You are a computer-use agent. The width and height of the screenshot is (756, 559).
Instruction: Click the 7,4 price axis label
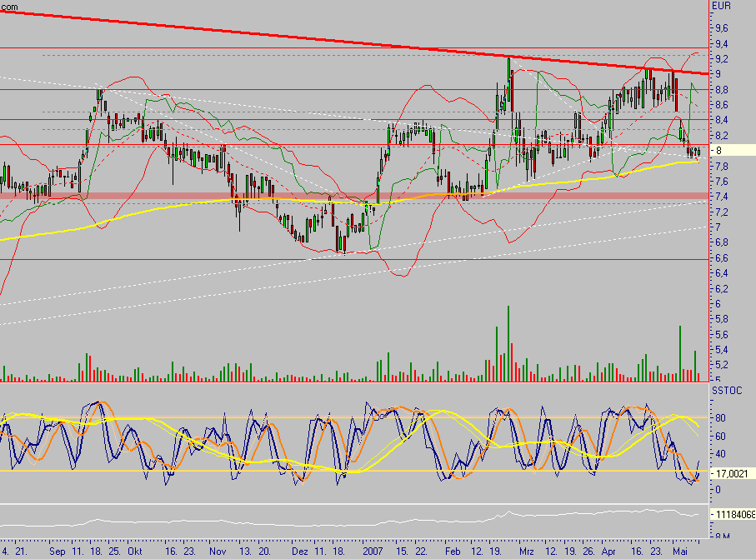click(722, 197)
